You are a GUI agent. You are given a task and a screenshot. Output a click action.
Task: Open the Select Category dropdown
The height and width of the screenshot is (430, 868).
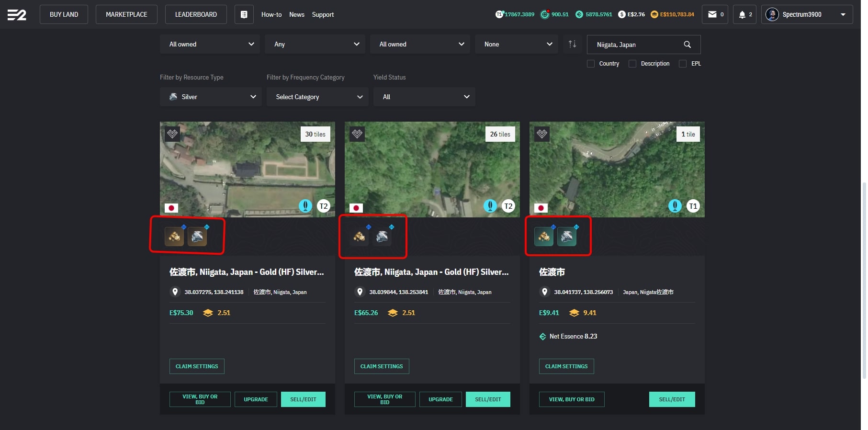coord(317,97)
